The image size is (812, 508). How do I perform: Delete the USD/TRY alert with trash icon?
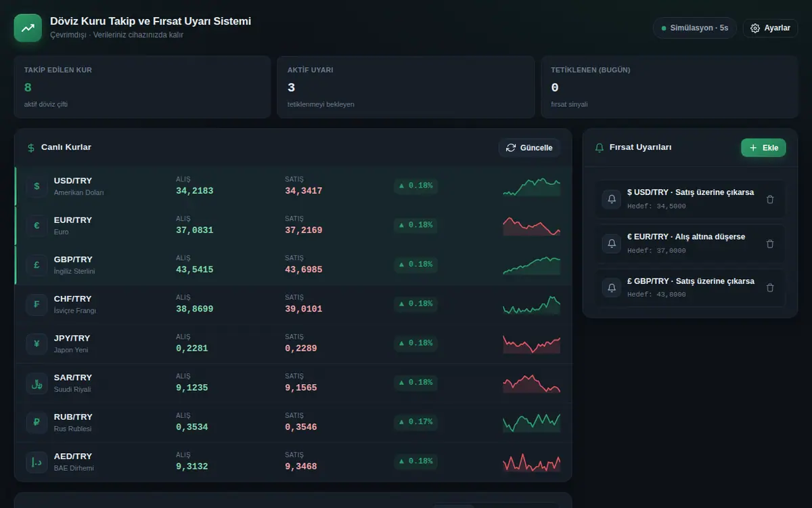[x=770, y=199]
